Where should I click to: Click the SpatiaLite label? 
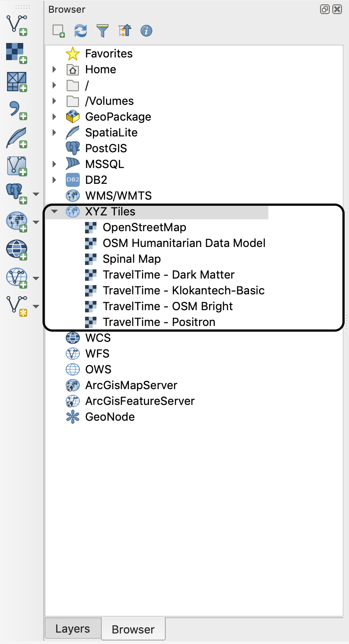click(111, 132)
